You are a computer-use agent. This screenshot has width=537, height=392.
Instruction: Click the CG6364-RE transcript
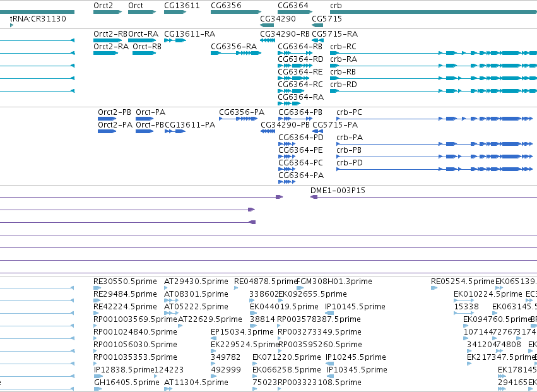coord(293,78)
